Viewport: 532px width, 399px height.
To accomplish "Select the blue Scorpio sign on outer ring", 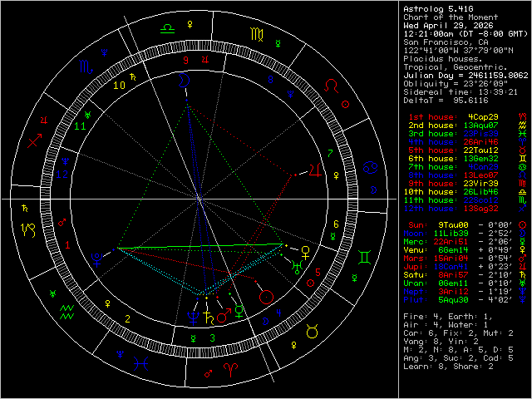I will pyautogui.click(x=86, y=66).
